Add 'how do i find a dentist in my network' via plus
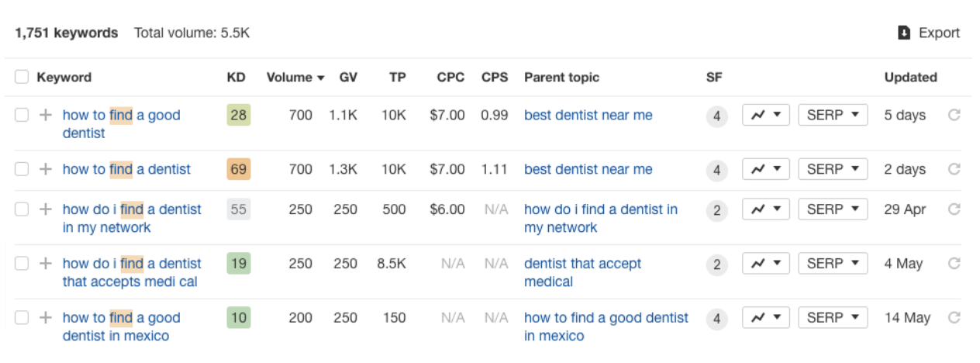Viewport: 980px width, 363px height. click(x=46, y=209)
